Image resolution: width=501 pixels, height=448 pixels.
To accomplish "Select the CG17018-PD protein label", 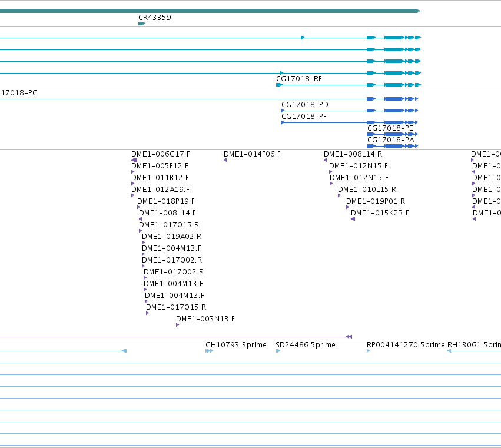I will tap(305, 105).
